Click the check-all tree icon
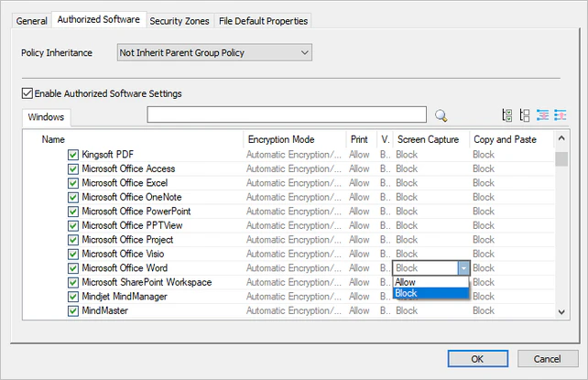588x380 pixels. (507, 115)
